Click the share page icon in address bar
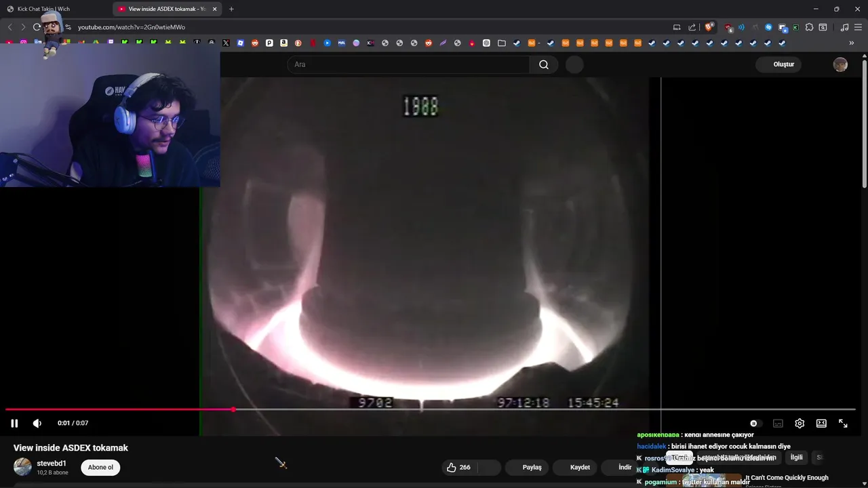The height and width of the screenshot is (488, 868). [x=692, y=27]
